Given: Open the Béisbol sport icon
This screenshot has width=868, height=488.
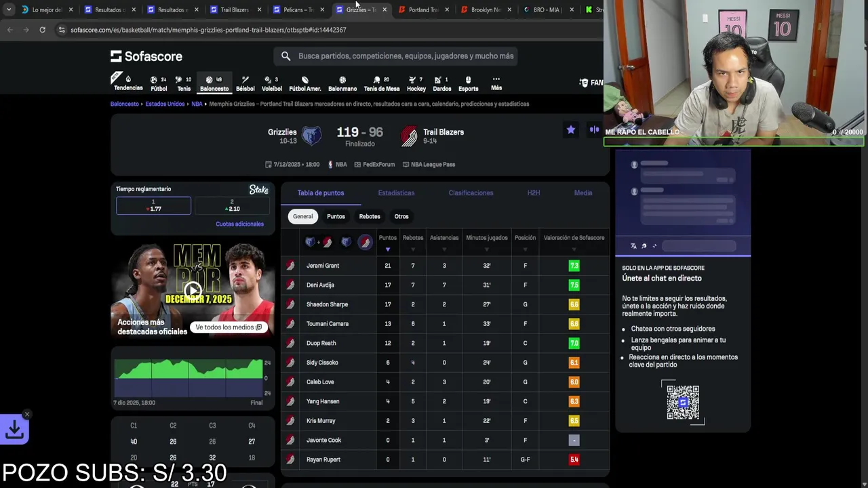Looking at the screenshot, I should (x=245, y=83).
